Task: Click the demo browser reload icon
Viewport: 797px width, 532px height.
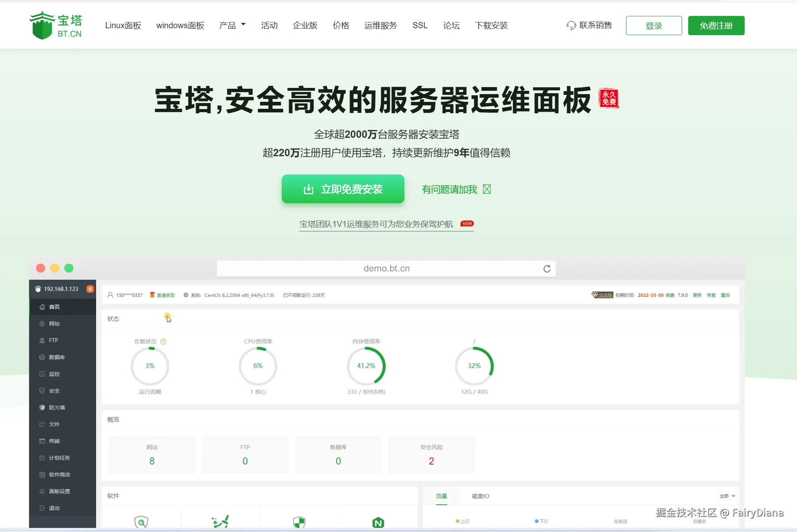Action: 547,269
